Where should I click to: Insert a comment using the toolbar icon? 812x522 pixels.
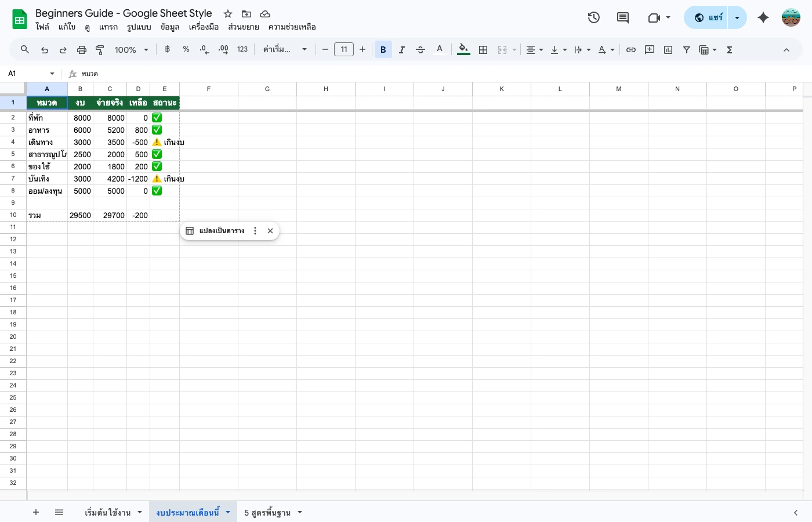650,49
